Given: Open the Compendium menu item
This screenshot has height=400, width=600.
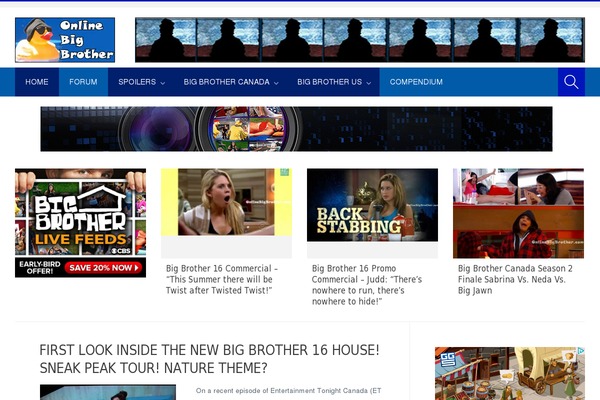Looking at the screenshot, I should [x=416, y=82].
